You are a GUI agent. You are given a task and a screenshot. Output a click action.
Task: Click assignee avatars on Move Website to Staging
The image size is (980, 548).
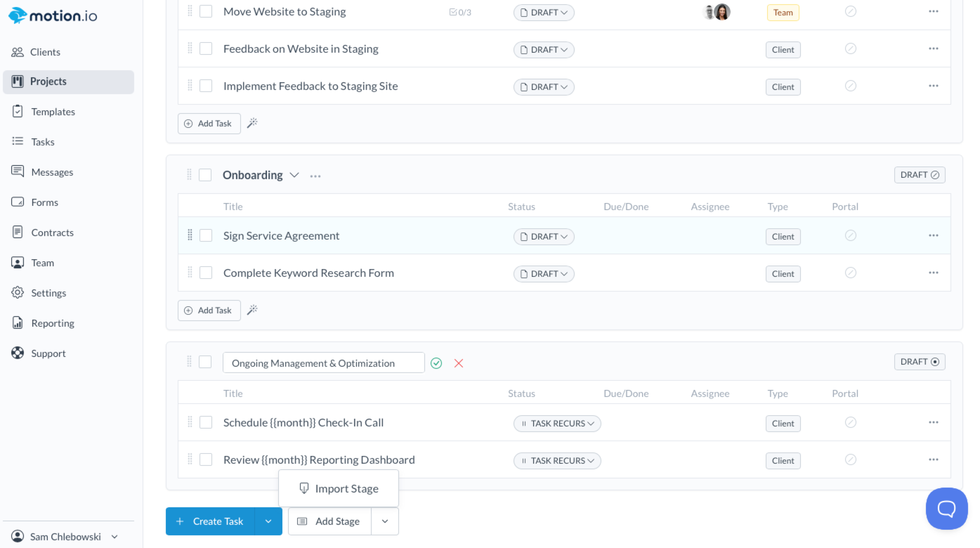(x=716, y=12)
